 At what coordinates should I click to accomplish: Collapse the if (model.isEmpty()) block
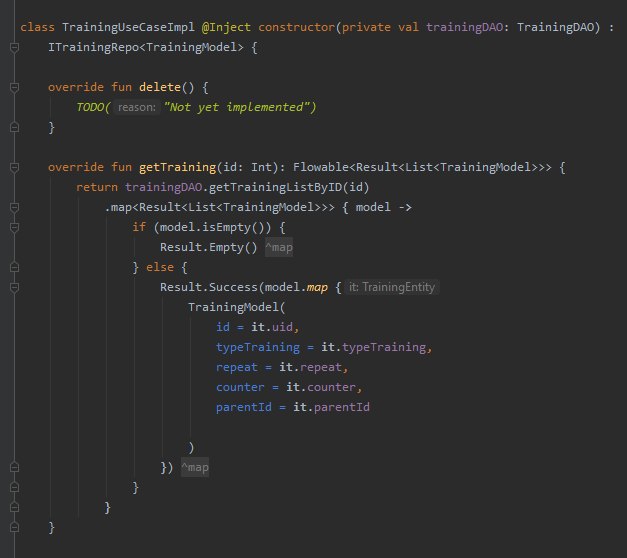14,228
